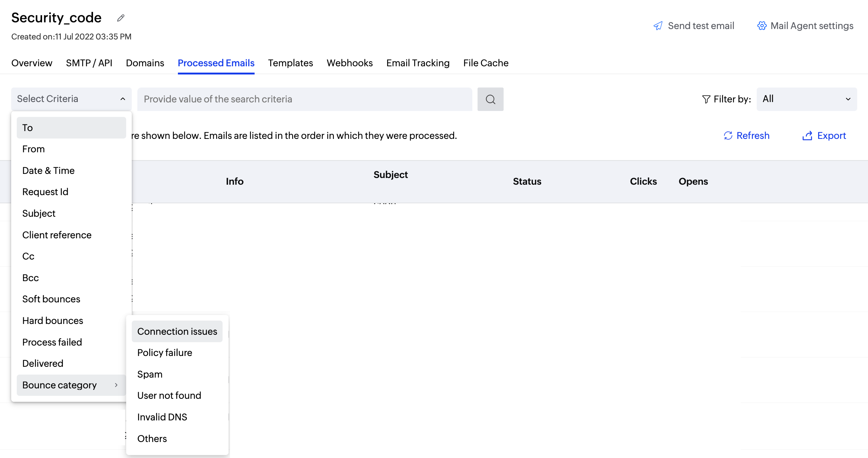
Task: Choose Hard bounces from criteria list
Action: 53,321
